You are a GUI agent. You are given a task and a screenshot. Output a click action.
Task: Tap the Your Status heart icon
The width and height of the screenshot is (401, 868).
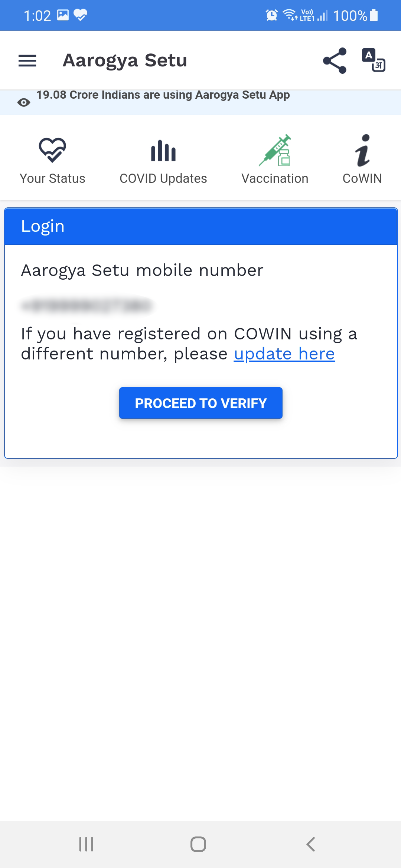(x=52, y=150)
